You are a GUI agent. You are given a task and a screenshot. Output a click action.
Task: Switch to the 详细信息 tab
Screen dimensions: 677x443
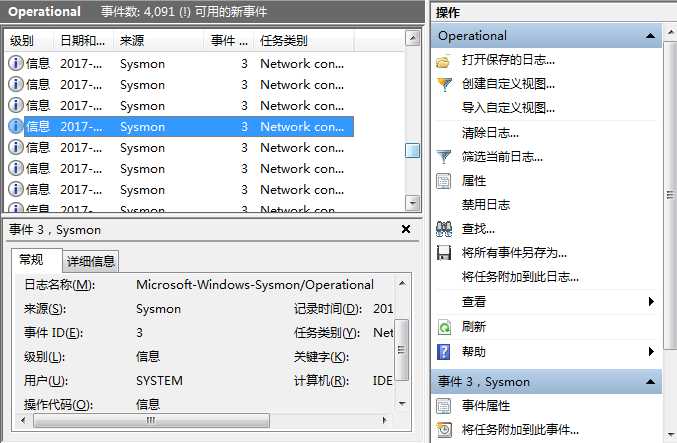pos(91,261)
